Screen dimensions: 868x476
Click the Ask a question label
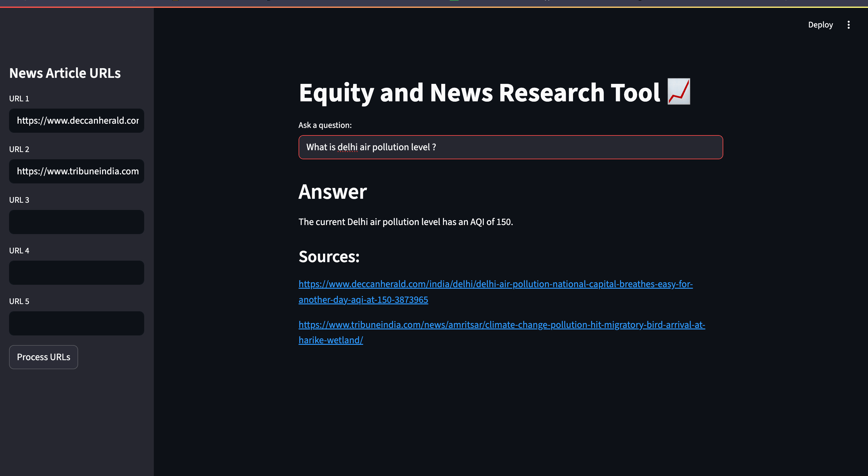[325, 125]
